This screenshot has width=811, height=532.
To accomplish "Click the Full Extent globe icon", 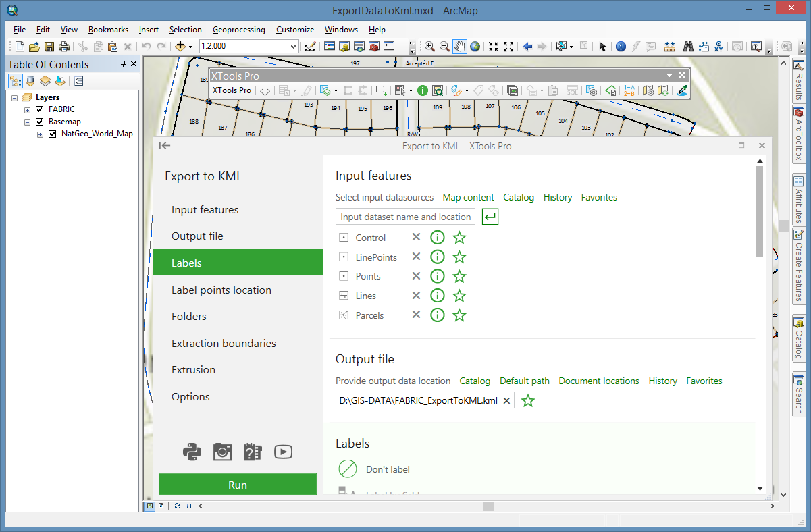I will (475, 47).
